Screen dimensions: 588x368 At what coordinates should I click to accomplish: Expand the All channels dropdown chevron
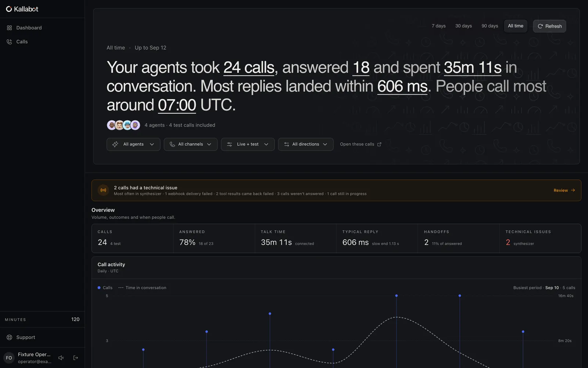click(209, 144)
